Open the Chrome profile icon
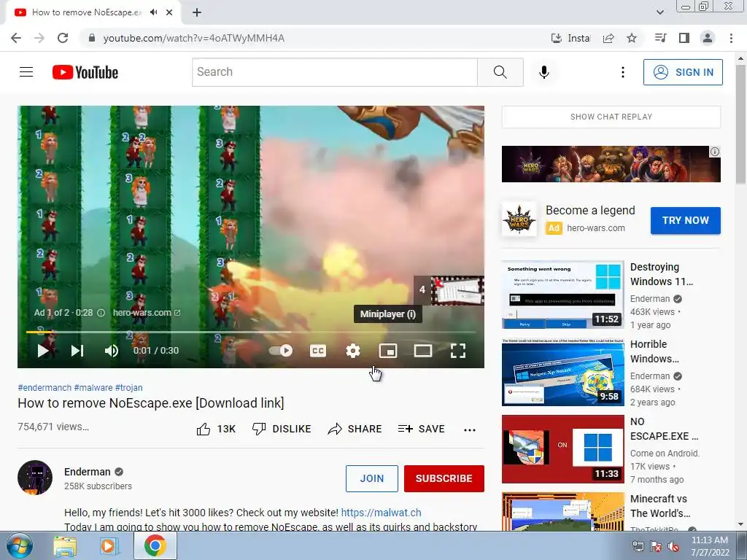The height and width of the screenshot is (560, 747). pos(708,38)
